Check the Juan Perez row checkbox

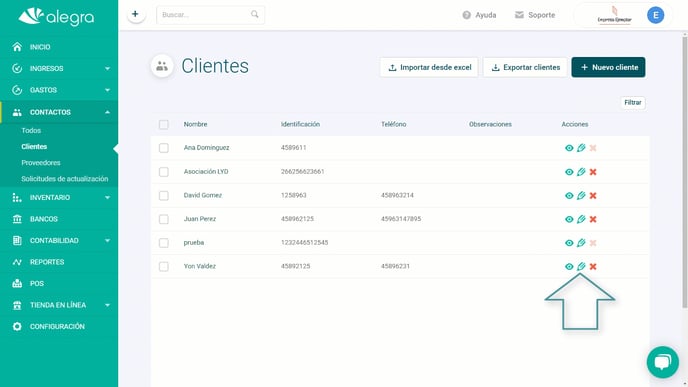coord(164,219)
